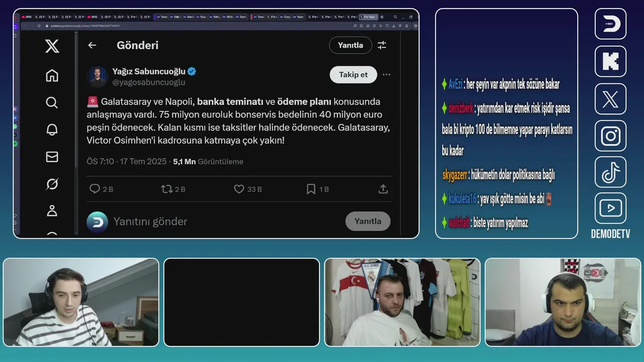Click chat username skygazerr

click(x=455, y=175)
